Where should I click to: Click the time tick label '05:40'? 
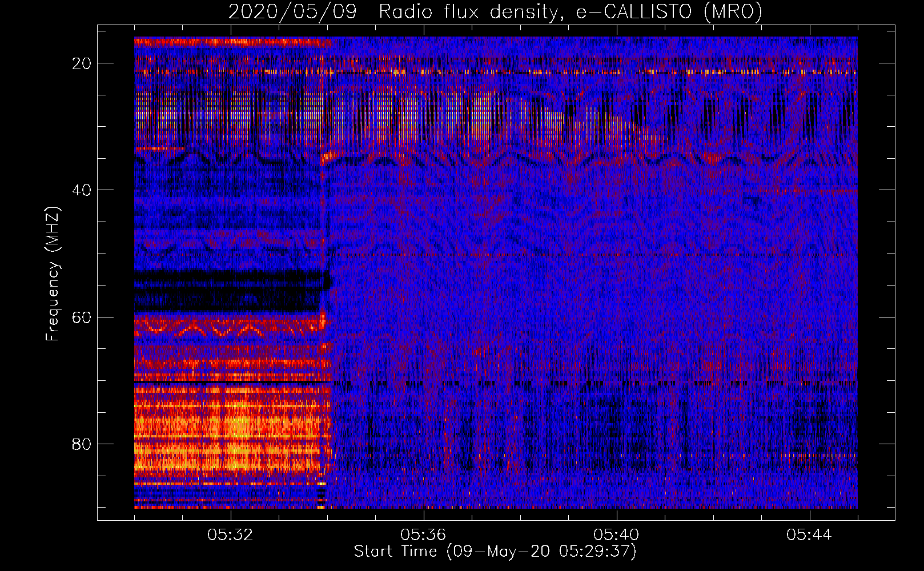tap(616, 535)
